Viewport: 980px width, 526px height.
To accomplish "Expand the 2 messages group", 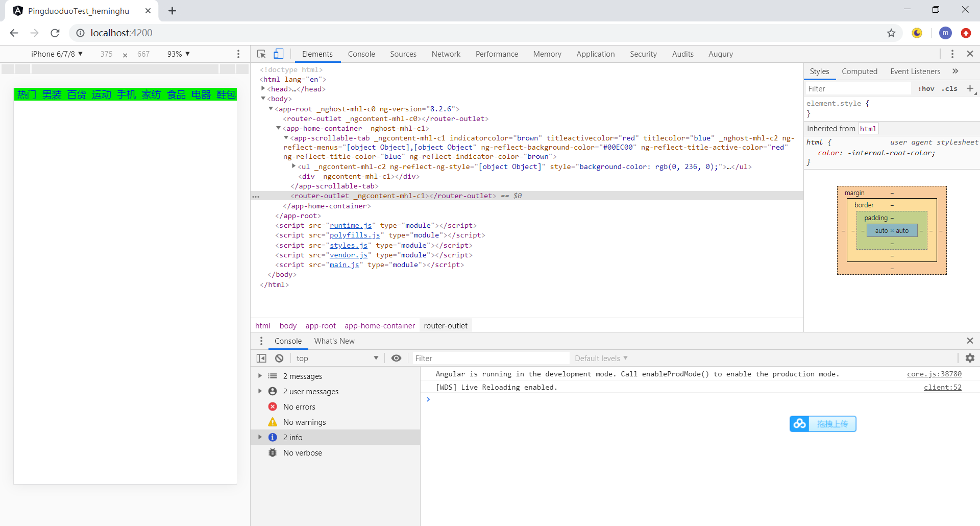I will click(x=260, y=376).
